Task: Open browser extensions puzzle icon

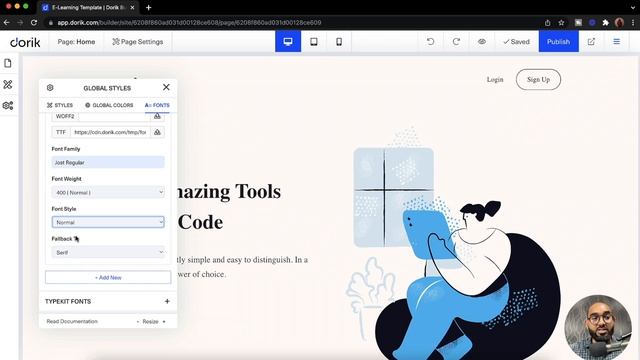Action: tap(605, 23)
